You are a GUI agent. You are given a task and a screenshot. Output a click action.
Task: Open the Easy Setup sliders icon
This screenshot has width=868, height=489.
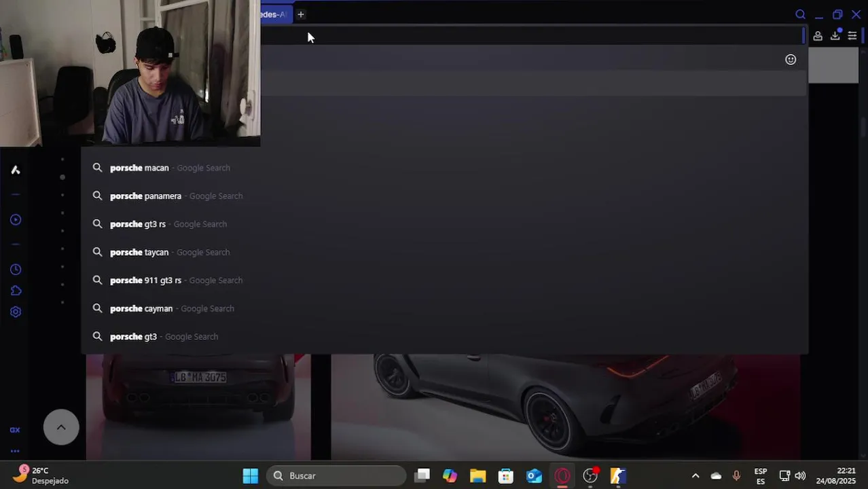pyautogui.click(x=852, y=36)
